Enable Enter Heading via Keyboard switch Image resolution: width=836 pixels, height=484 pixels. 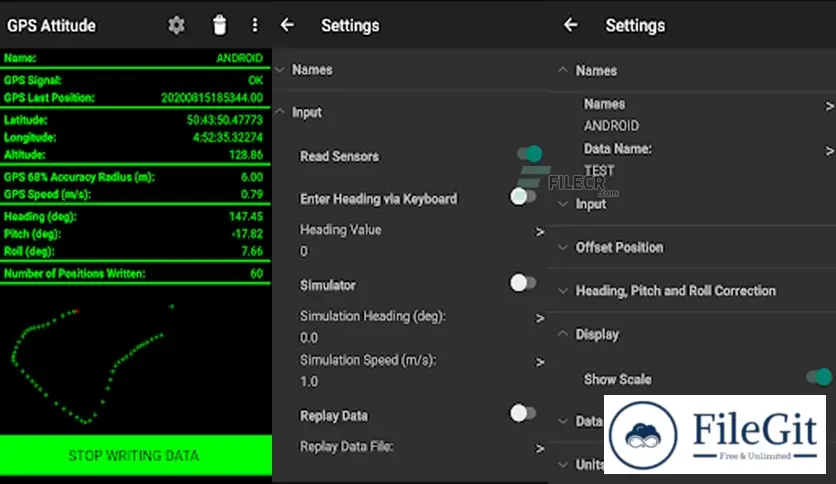(522, 196)
